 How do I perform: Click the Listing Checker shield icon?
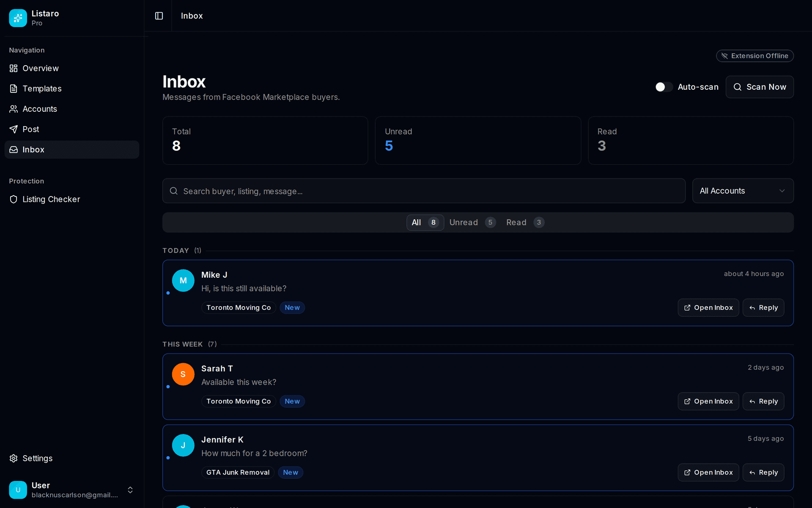click(14, 199)
